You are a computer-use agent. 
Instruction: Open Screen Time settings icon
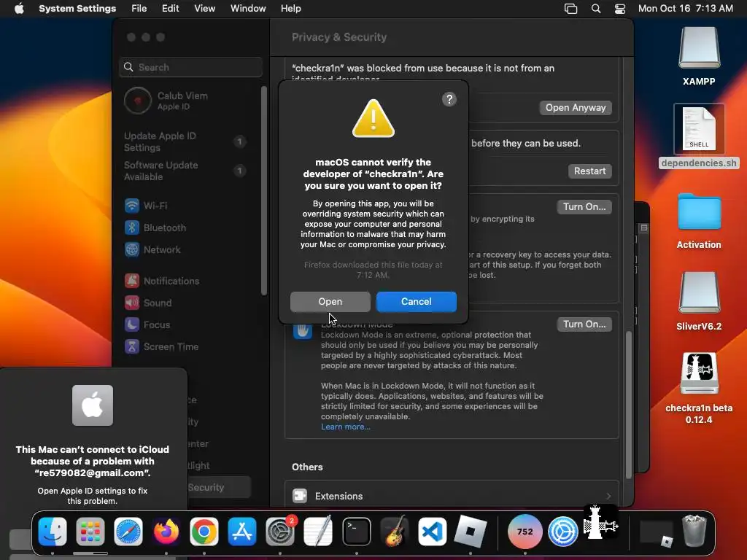coord(132,346)
